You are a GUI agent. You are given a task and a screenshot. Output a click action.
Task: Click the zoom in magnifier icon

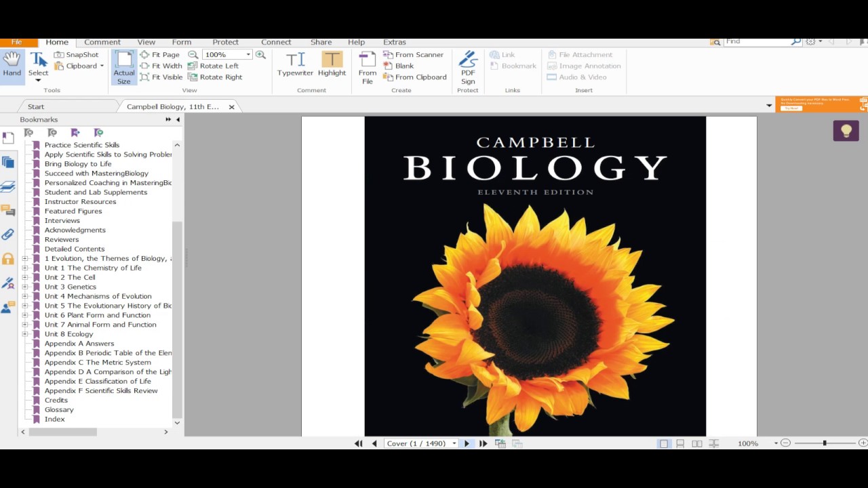(x=260, y=55)
